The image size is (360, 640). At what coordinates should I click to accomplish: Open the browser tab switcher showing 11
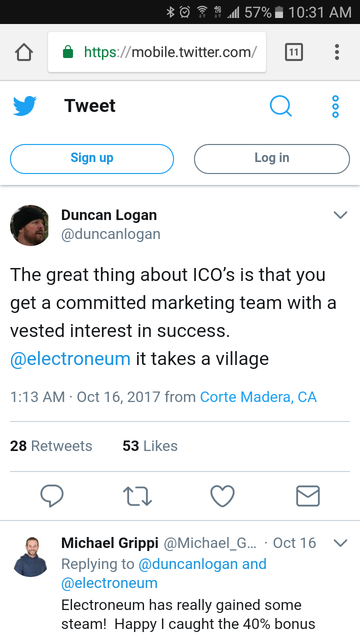[293, 52]
